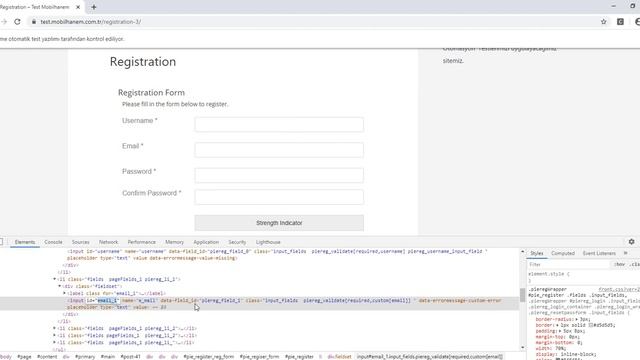Select the highlighted input email_1 DOM line

click(259, 304)
